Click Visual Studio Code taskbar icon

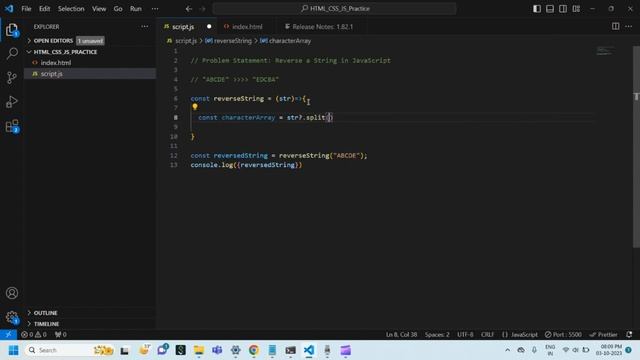pyautogui.click(x=309, y=350)
